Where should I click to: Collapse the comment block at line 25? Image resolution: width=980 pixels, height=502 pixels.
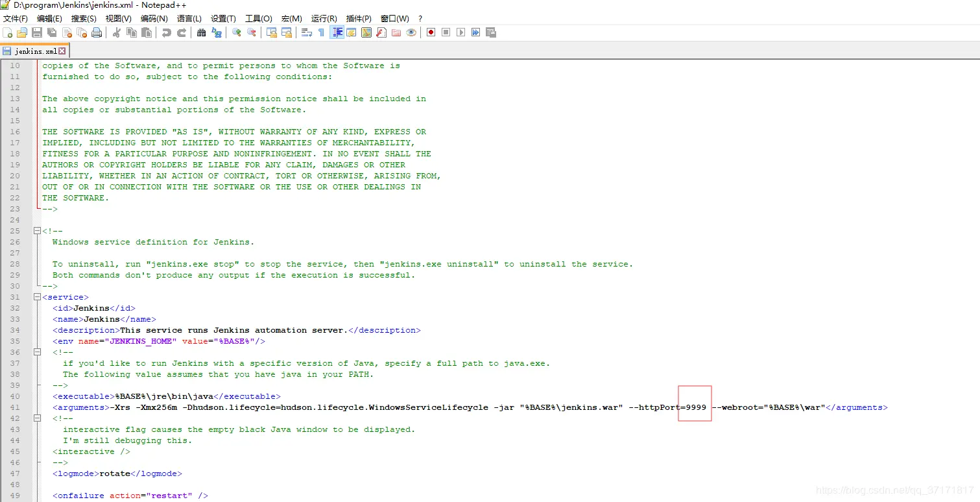pyautogui.click(x=36, y=231)
